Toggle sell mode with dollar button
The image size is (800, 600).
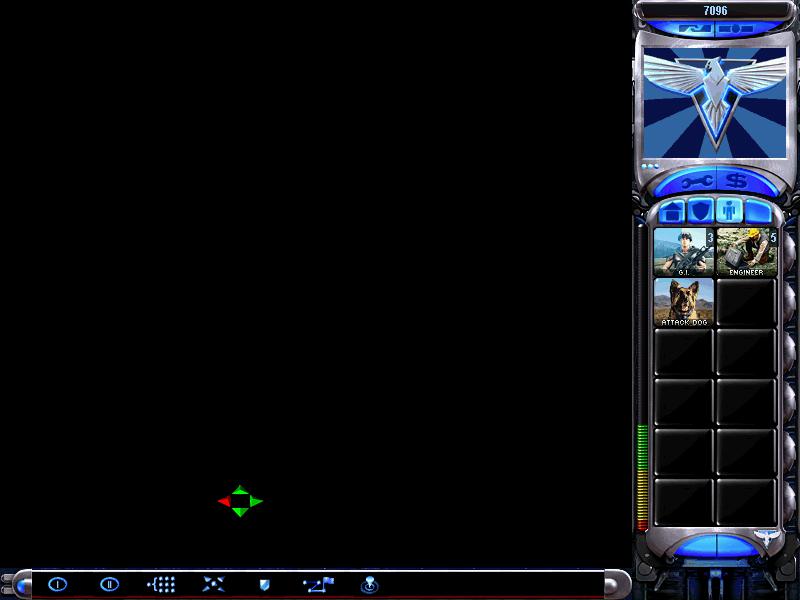coord(736,181)
